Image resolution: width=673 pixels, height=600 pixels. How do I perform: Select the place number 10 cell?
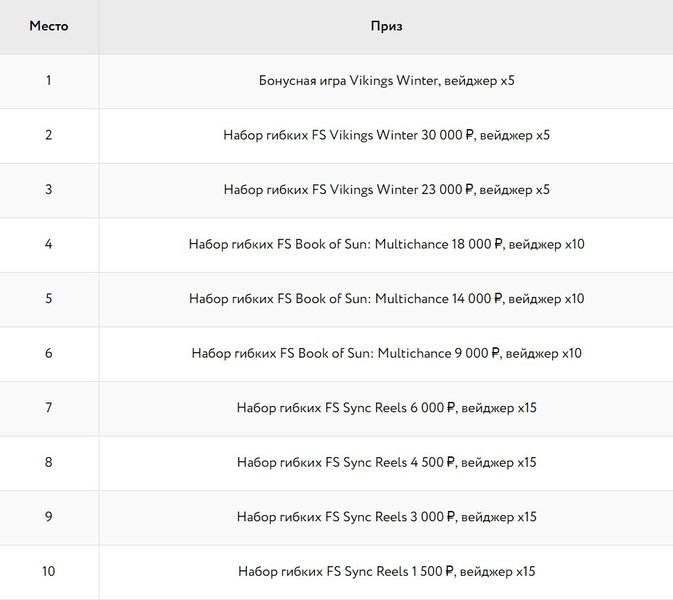coord(48,572)
